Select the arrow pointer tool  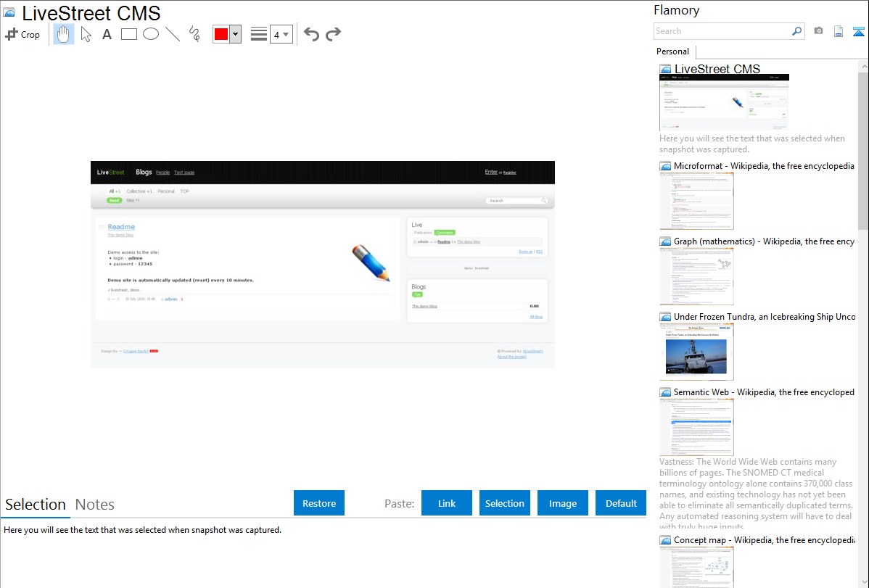tap(86, 34)
